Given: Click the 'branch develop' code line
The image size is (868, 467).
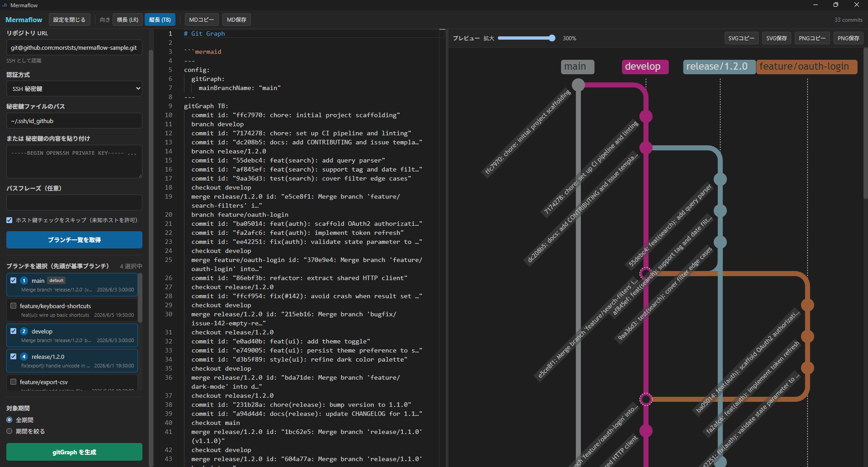Looking at the screenshot, I should pos(217,124).
